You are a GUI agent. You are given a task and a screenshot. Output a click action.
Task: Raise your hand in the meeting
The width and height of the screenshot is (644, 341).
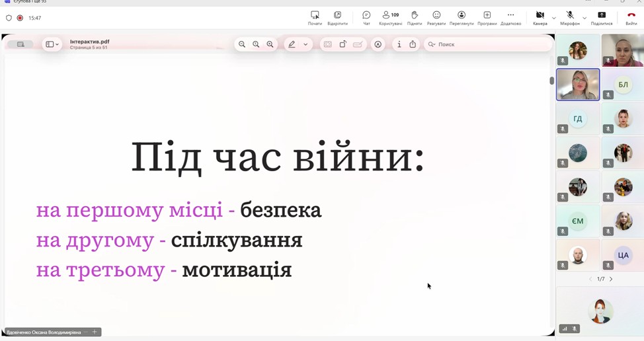(415, 17)
